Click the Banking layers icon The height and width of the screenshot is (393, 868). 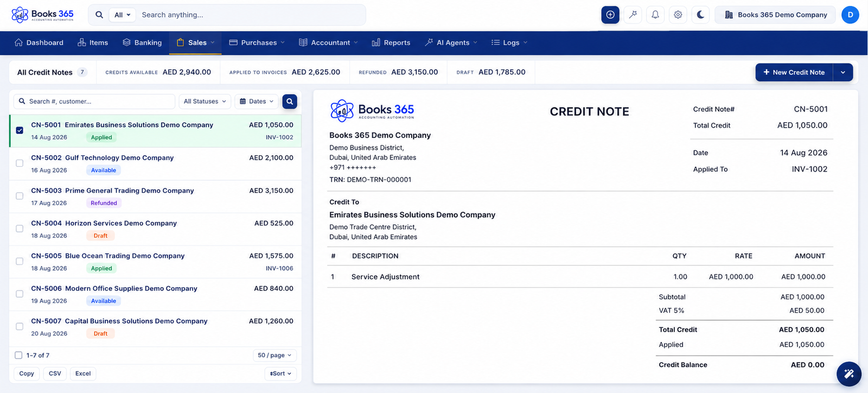click(x=126, y=42)
